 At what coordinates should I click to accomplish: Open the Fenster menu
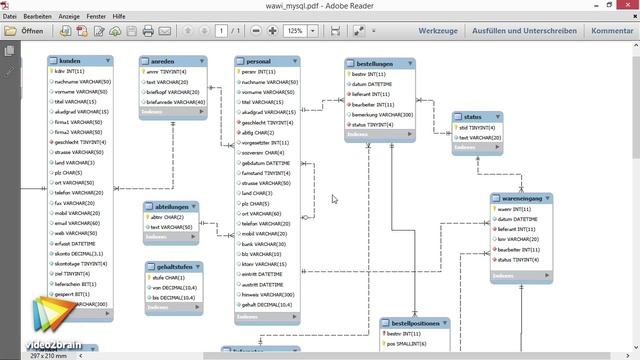click(x=96, y=16)
